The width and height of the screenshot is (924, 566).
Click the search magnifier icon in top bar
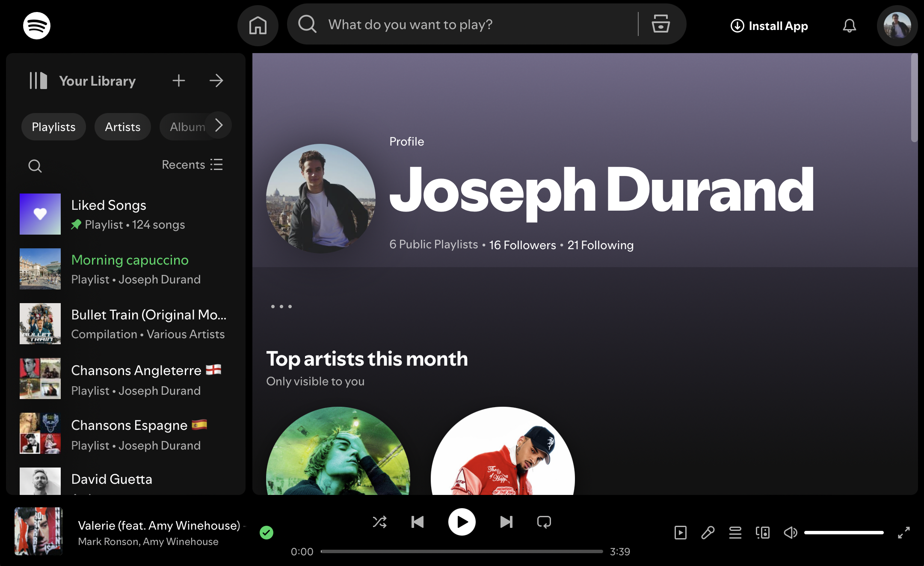[x=307, y=24]
